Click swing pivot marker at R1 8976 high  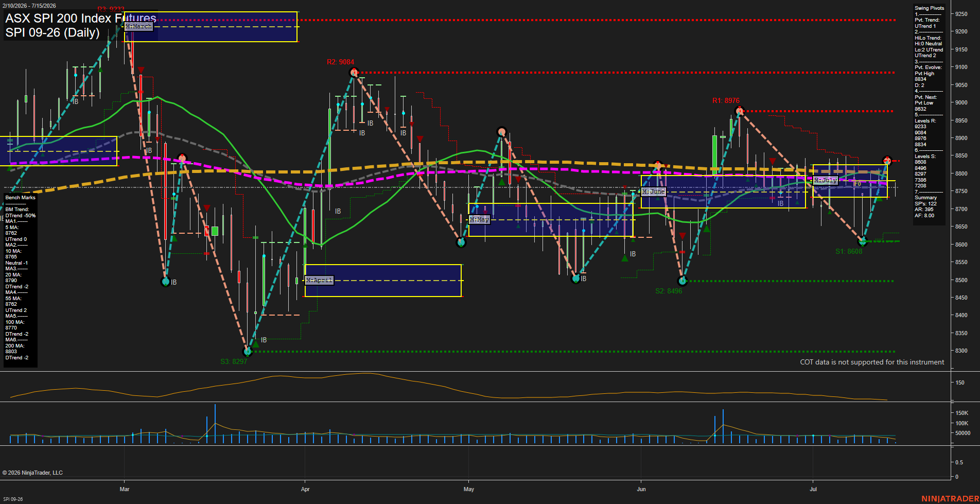pos(740,111)
